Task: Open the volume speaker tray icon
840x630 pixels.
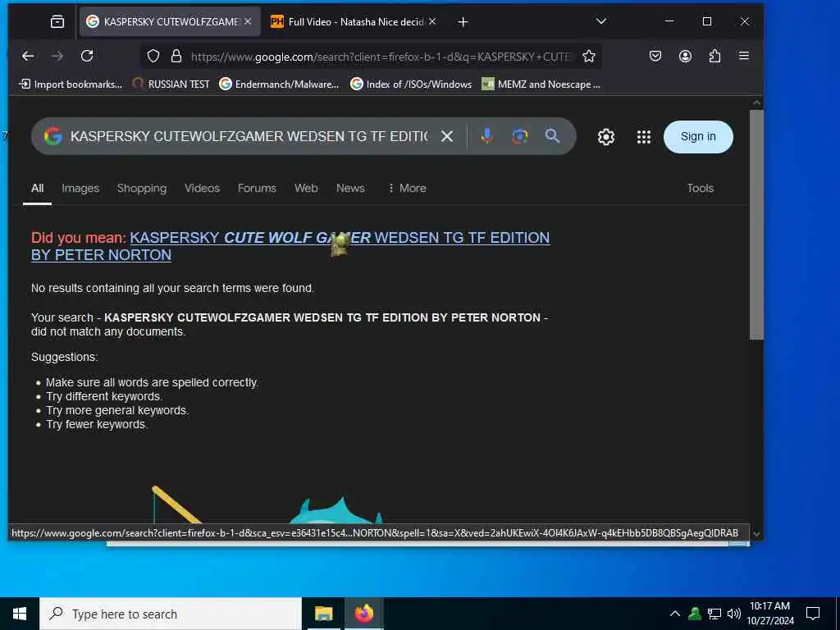Action: [x=734, y=614]
